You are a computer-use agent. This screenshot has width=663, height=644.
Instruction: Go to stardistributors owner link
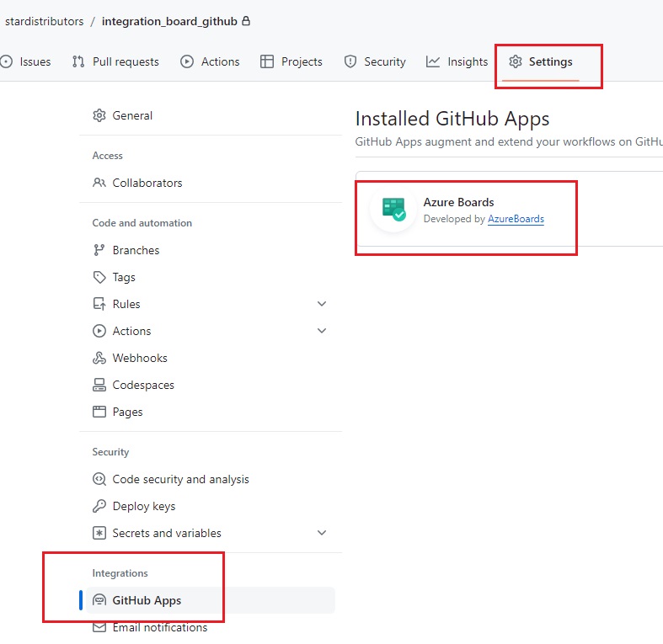pos(45,21)
